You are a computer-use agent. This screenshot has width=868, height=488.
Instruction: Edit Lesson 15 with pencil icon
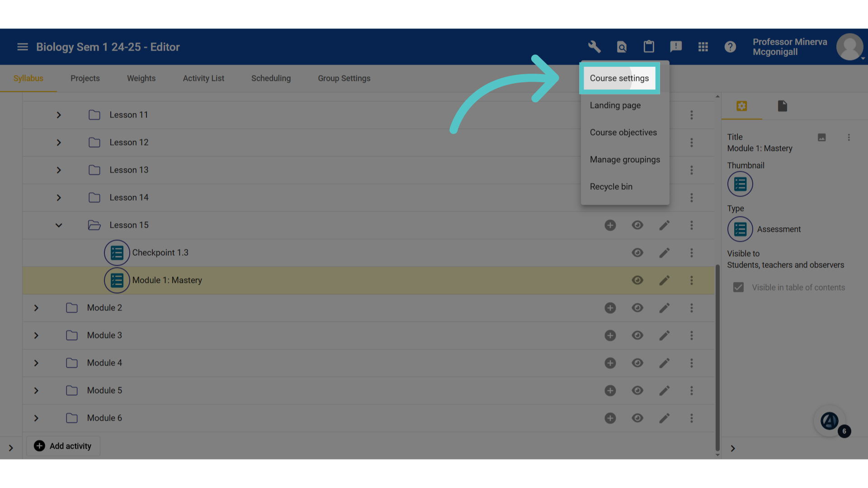[664, 225]
